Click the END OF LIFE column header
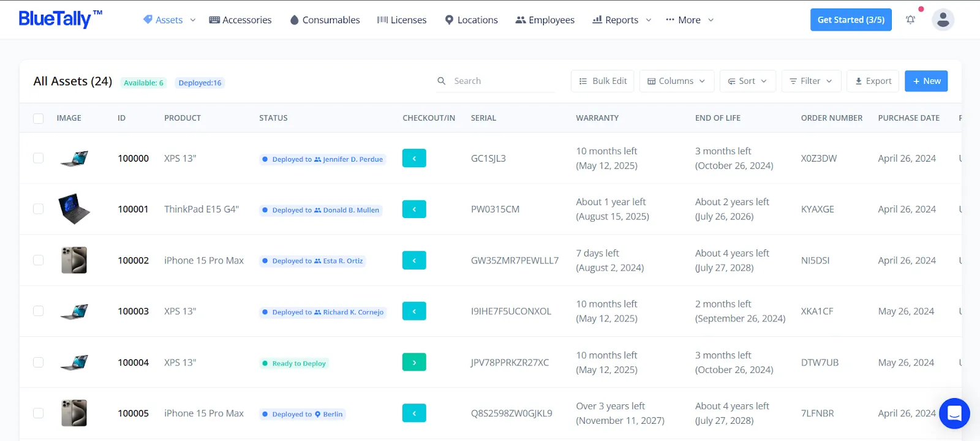Viewport: 980px width, 441px height. point(718,118)
